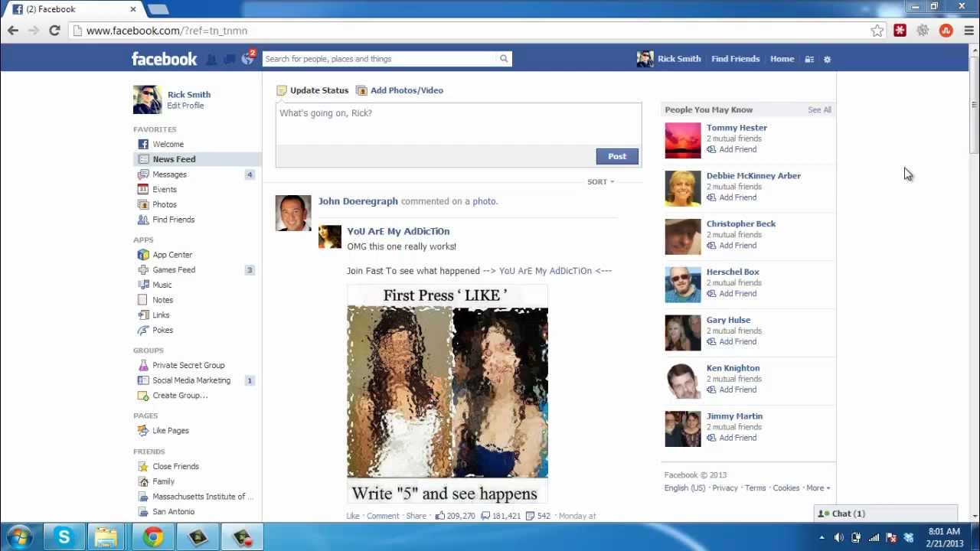Open San Antonio friend list
The image size is (980, 551).
pyautogui.click(x=173, y=512)
